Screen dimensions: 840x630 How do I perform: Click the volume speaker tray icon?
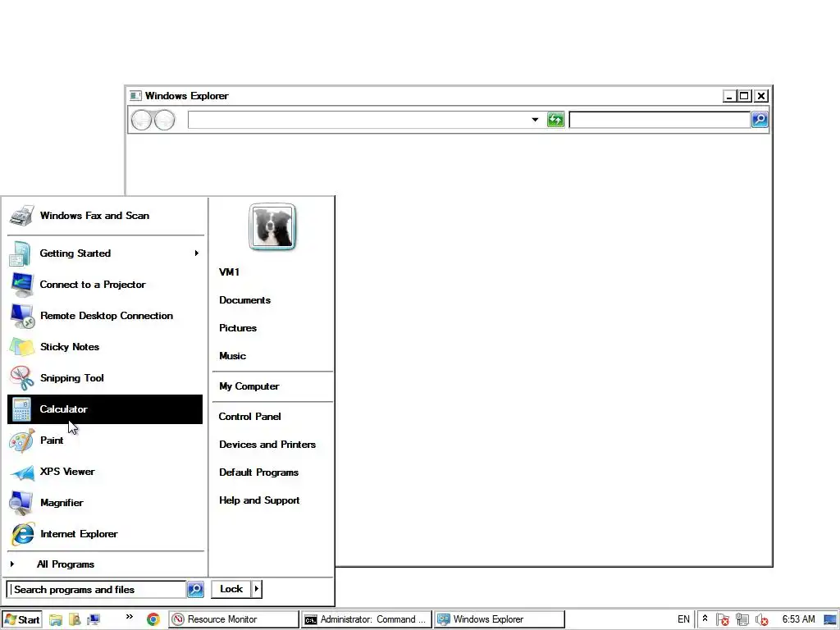[x=761, y=619]
